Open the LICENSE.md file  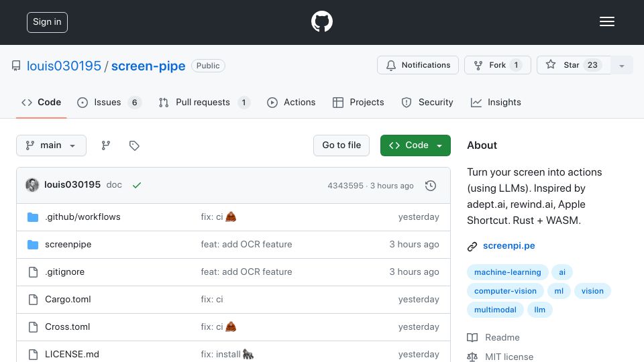(72, 354)
